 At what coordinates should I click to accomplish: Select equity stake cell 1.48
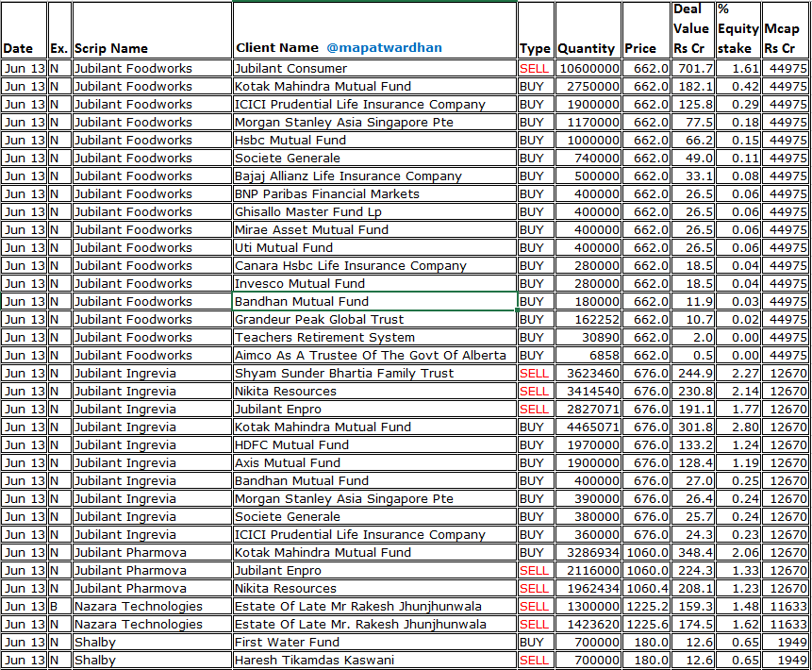(738, 606)
